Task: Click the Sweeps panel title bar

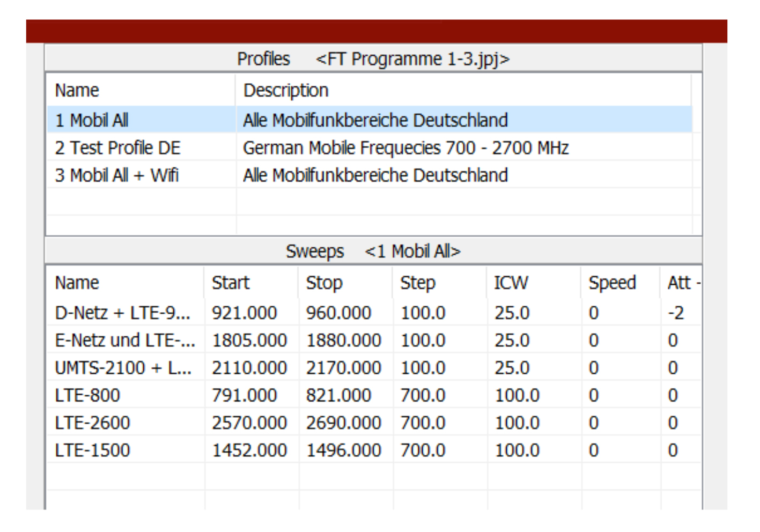Action: click(x=373, y=251)
